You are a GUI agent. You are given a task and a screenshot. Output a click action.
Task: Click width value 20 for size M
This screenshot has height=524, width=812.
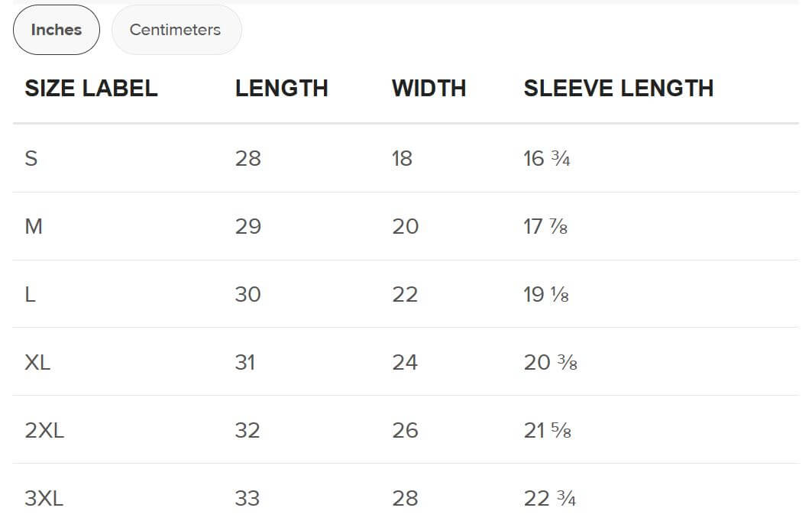(405, 226)
